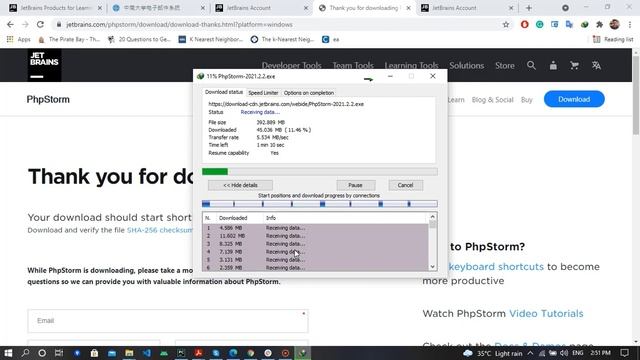The height and width of the screenshot is (360, 640).
Task: Open the Reading list
Action: click(x=613, y=40)
